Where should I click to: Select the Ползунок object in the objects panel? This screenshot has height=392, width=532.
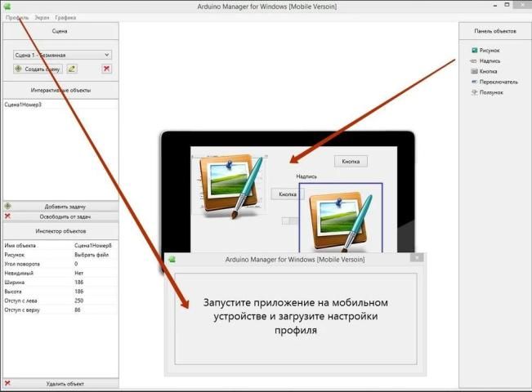[x=491, y=92]
